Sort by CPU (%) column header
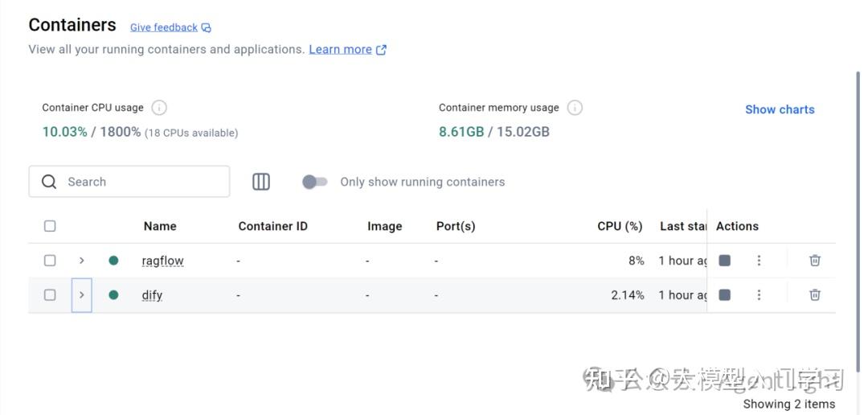Viewport: 868px width, 415px height. (620, 226)
